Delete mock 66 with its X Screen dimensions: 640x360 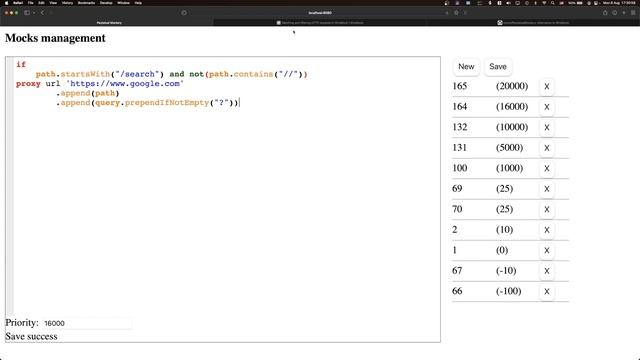pos(547,291)
